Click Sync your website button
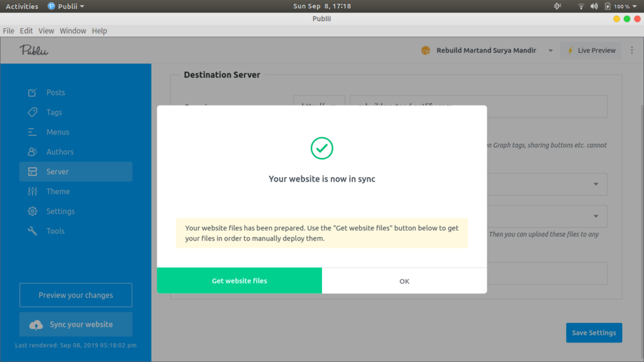The height and width of the screenshot is (362, 644). (x=76, y=325)
